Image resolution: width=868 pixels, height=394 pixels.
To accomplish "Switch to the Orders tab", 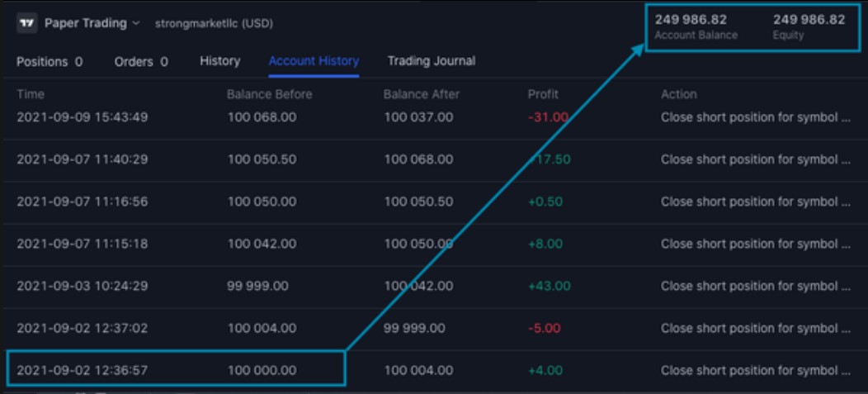I will (141, 61).
